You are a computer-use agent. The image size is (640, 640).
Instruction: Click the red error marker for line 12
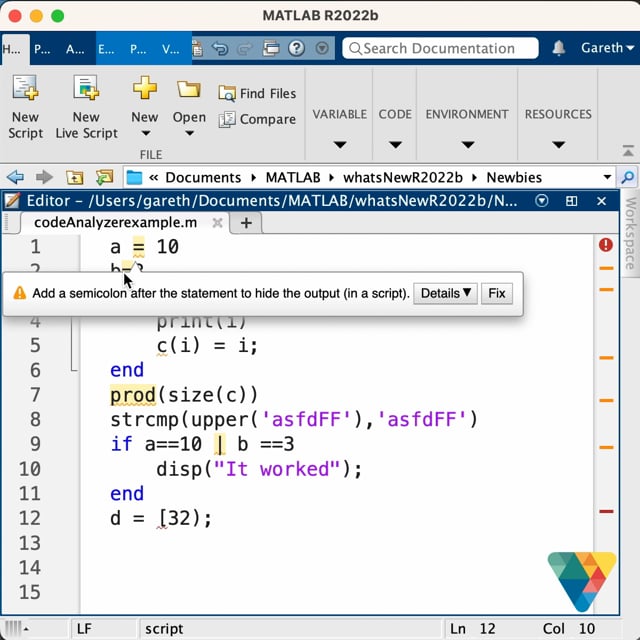click(x=606, y=511)
